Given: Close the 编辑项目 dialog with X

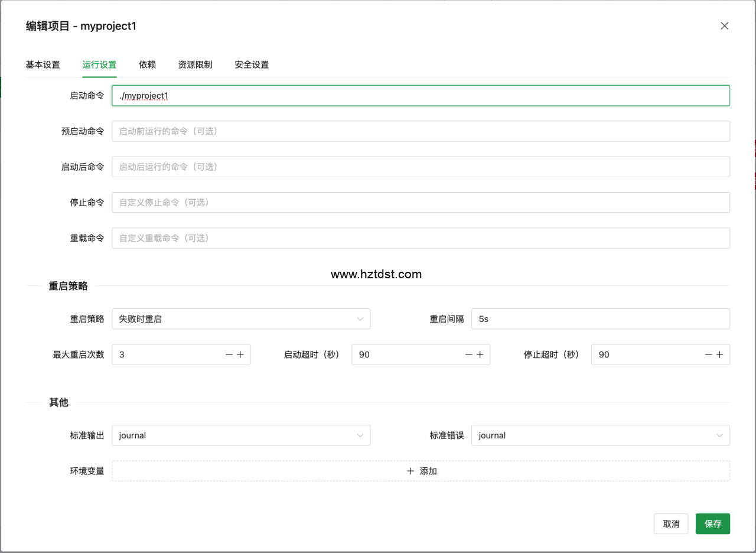Looking at the screenshot, I should [725, 26].
